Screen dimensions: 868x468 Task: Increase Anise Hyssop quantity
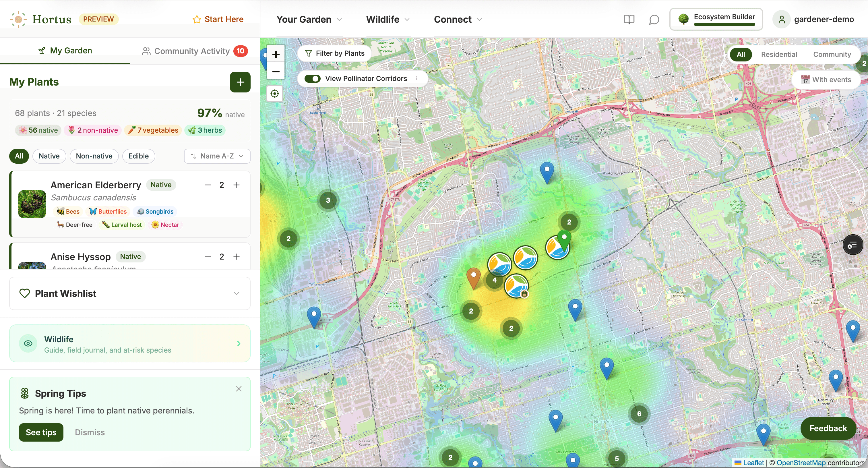point(237,257)
